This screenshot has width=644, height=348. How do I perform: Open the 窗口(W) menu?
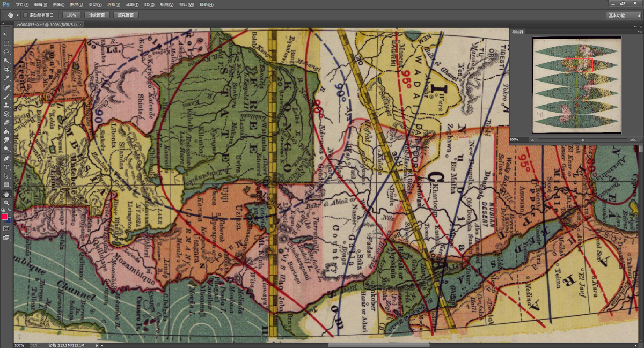coord(187,4)
